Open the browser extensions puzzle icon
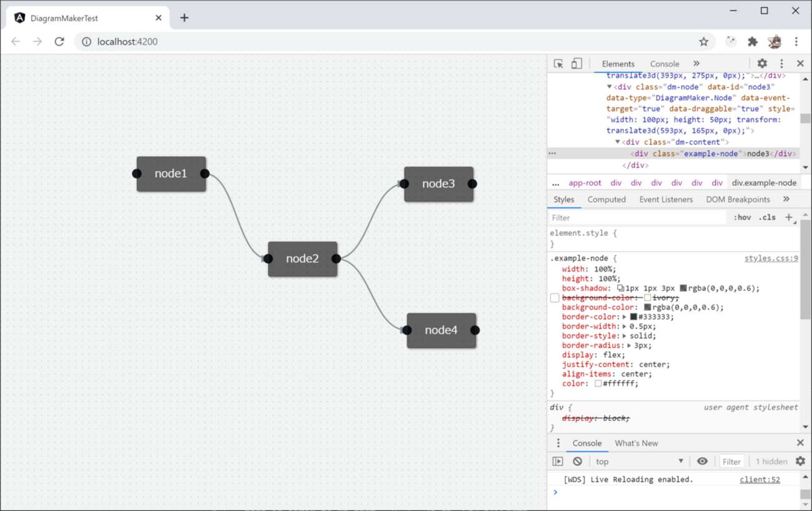Screen dimensions: 812x511 [x=752, y=42]
